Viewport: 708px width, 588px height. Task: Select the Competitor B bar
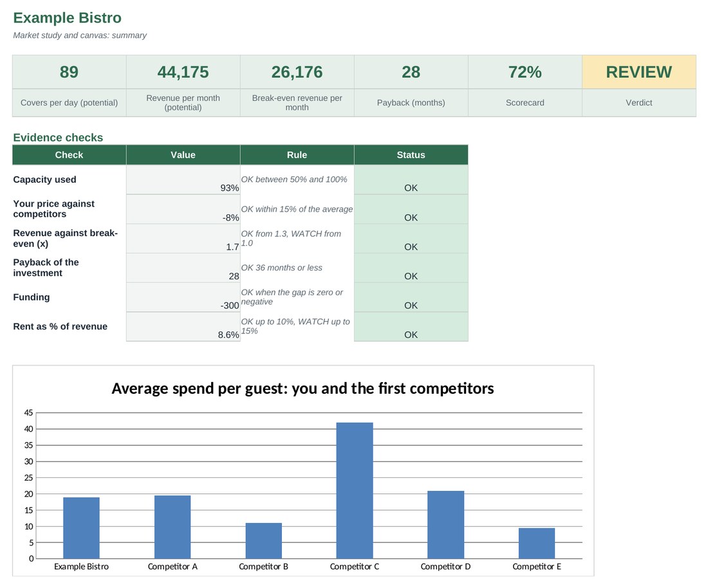pyautogui.click(x=264, y=540)
